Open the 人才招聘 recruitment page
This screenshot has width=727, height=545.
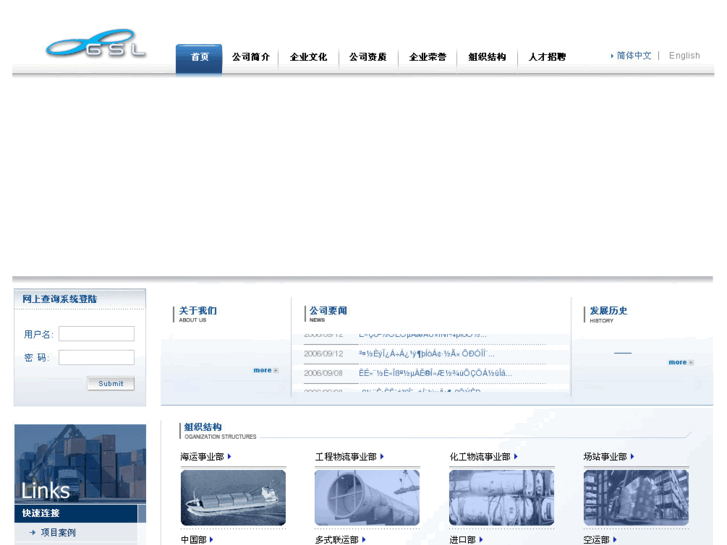pyautogui.click(x=547, y=57)
